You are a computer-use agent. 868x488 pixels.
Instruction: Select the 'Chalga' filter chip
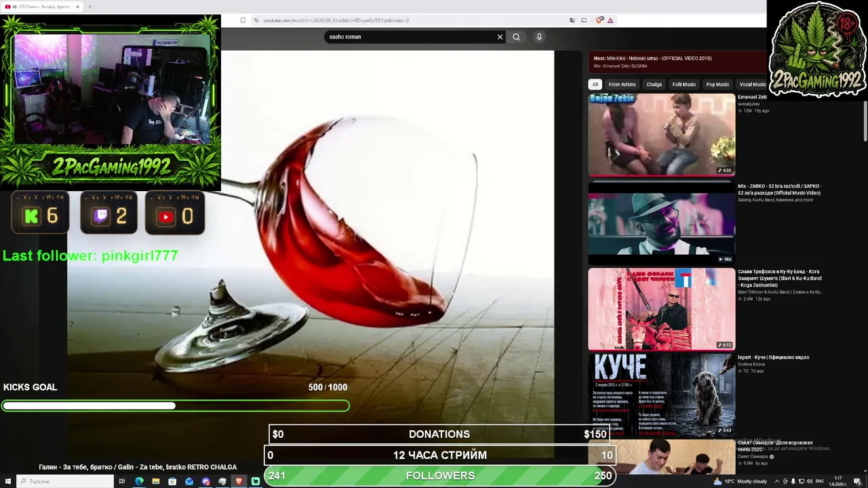654,84
